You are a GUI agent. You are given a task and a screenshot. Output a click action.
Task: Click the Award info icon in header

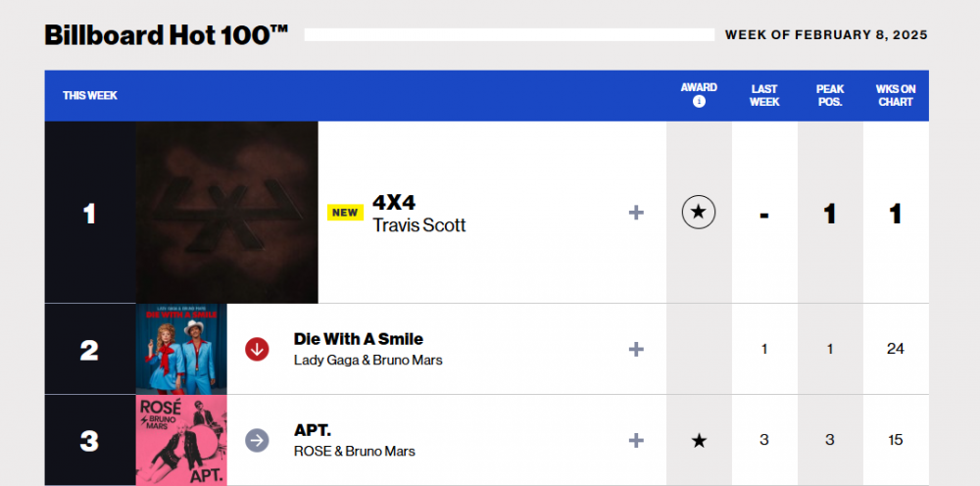point(699,102)
